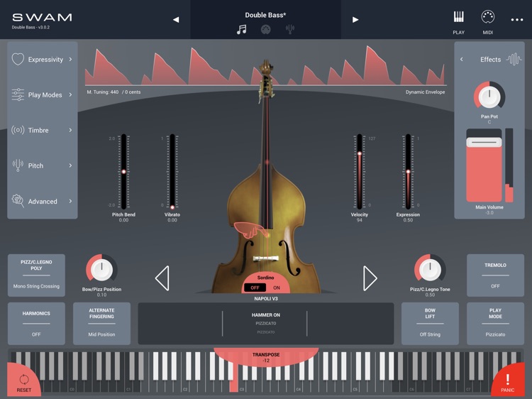
Task: Expand the Advanced chevron
Action: [x=70, y=201]
